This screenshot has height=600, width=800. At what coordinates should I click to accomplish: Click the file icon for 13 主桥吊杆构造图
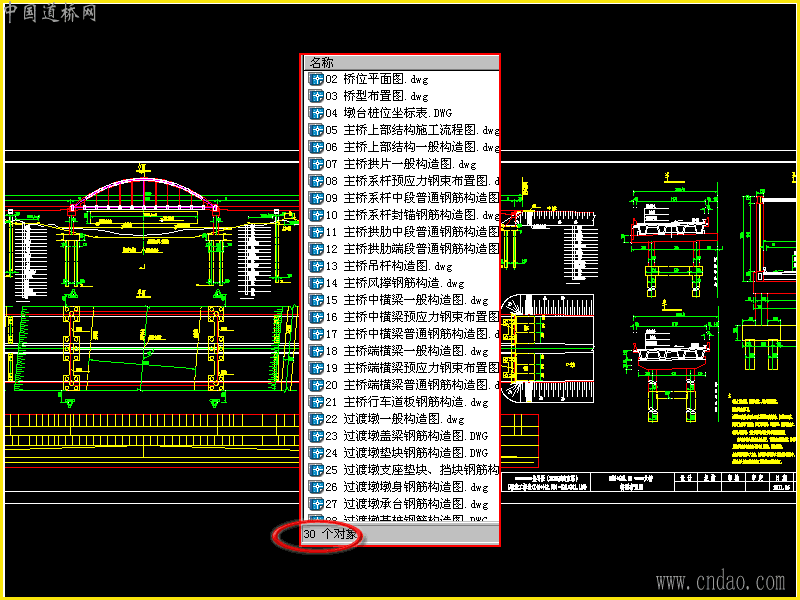click(316, 266)
